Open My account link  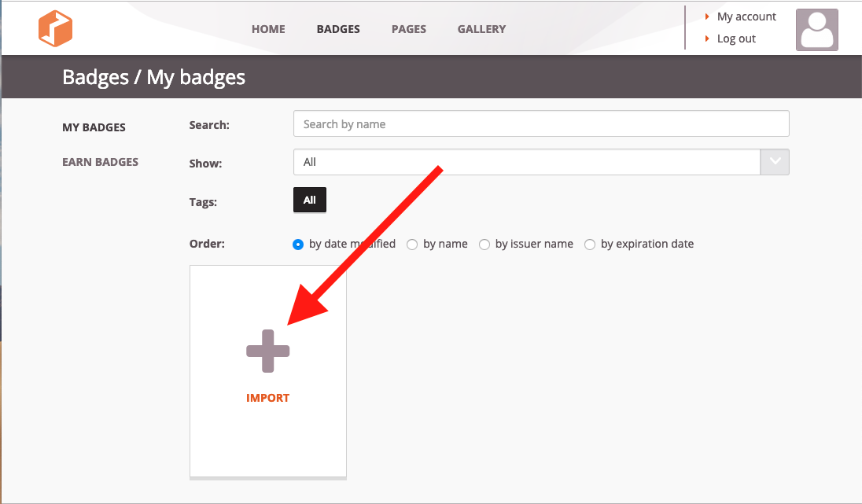(746, 17)
